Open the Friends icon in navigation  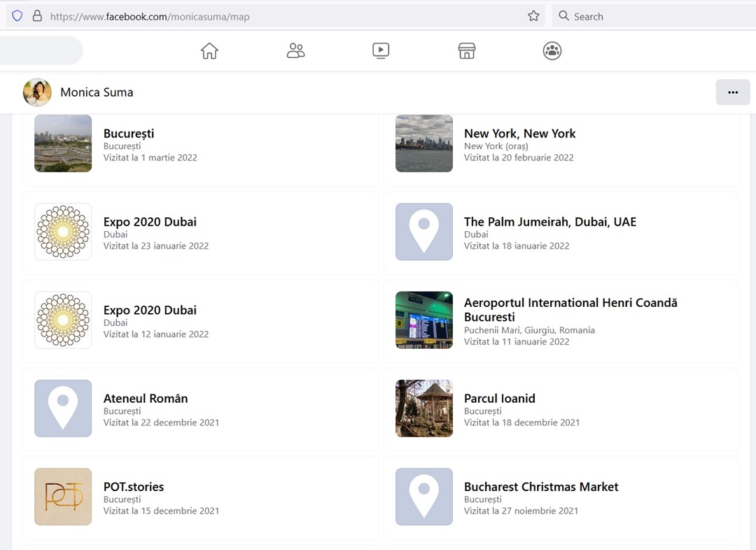click(x=295, y=51)
